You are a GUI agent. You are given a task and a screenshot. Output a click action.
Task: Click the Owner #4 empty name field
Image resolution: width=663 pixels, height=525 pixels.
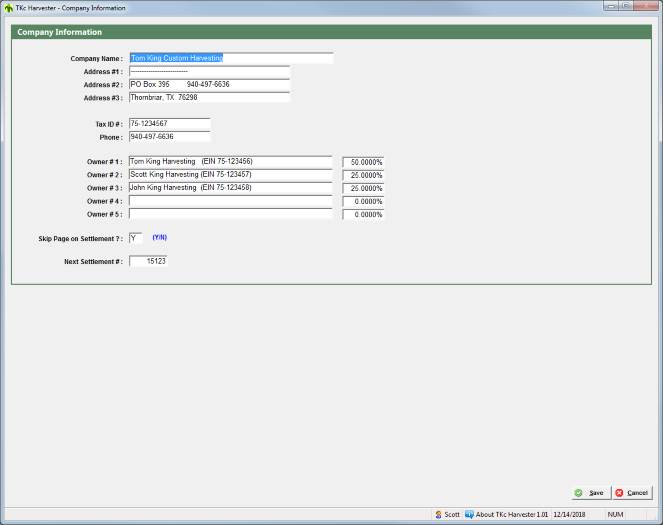(230, 201)
